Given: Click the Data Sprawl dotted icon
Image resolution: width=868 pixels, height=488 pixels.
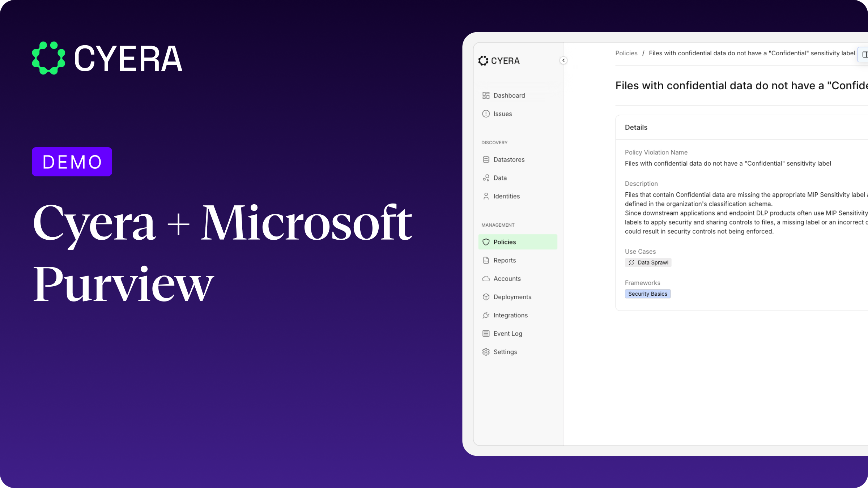Looking at the screenshot, I should (631, 263).
